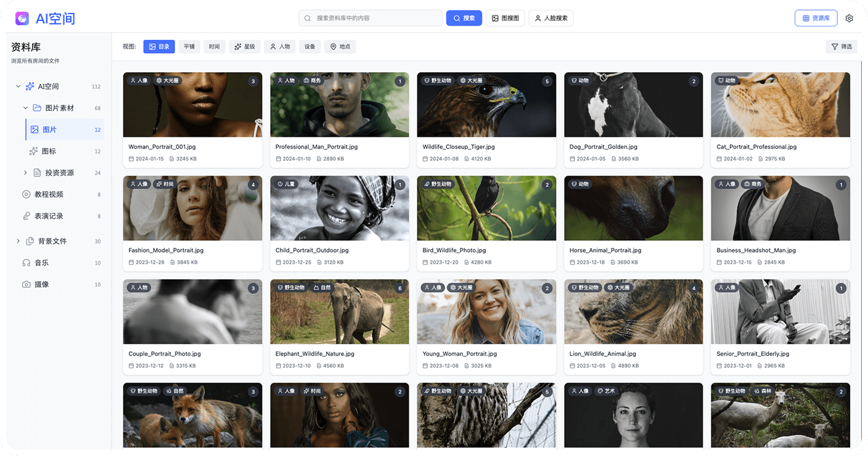Expand the 投资资源 folder chevron

tap(25, 173)
